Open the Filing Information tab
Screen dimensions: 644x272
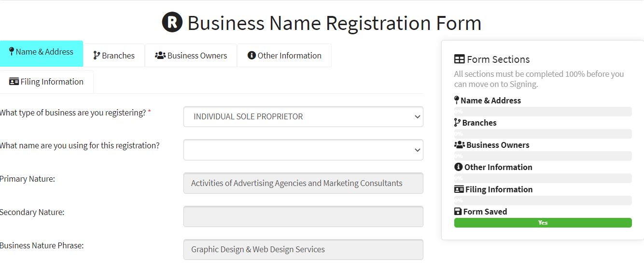coord(47,82)
